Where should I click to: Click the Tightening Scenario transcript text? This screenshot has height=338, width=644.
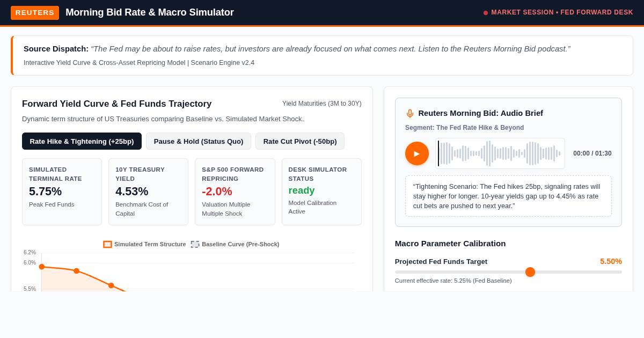pyautogui.click(x=508, y=196)
